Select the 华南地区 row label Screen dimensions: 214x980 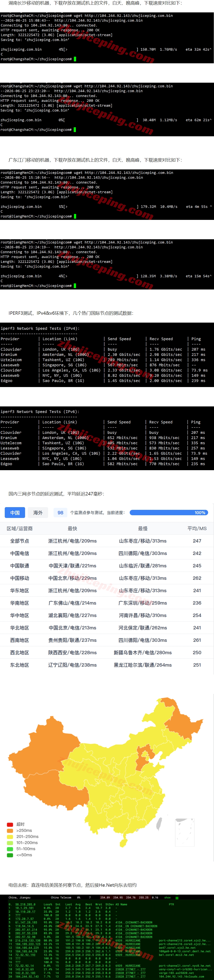(19, 603)
